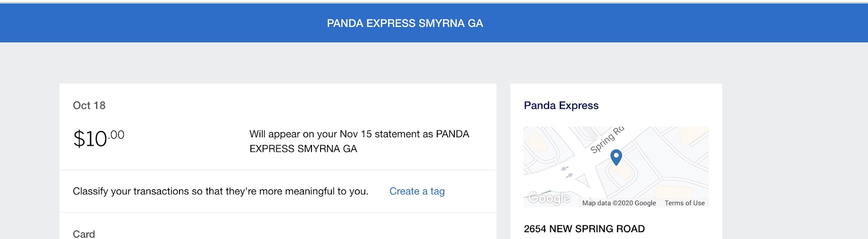Select the Spring Rd label on the map
868x239 pixels.
click(x=607, y=140)
